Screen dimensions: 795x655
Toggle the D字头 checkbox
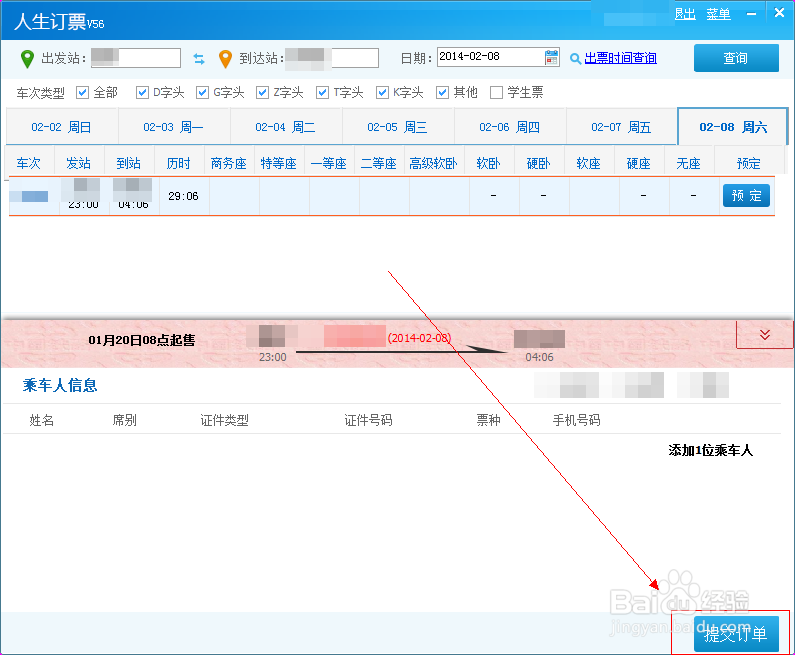[x=142, y=92]
